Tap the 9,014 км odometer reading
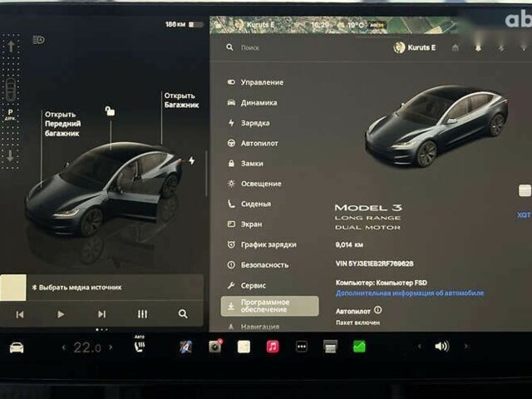The height and width of the screenshot is (399, 532). point(349,244)
